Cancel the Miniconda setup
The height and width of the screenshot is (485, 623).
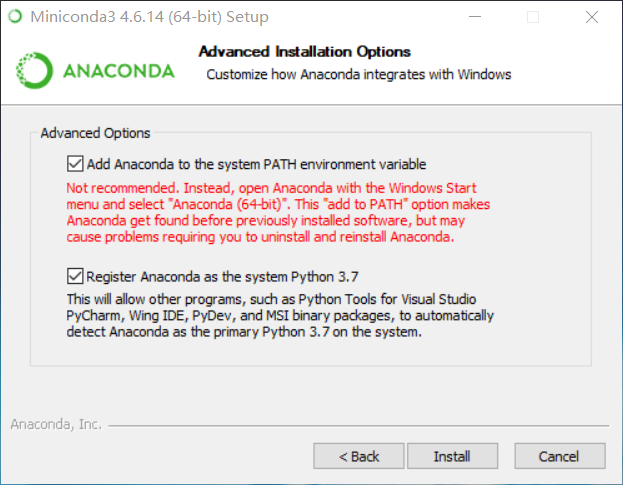click(560, 456)
